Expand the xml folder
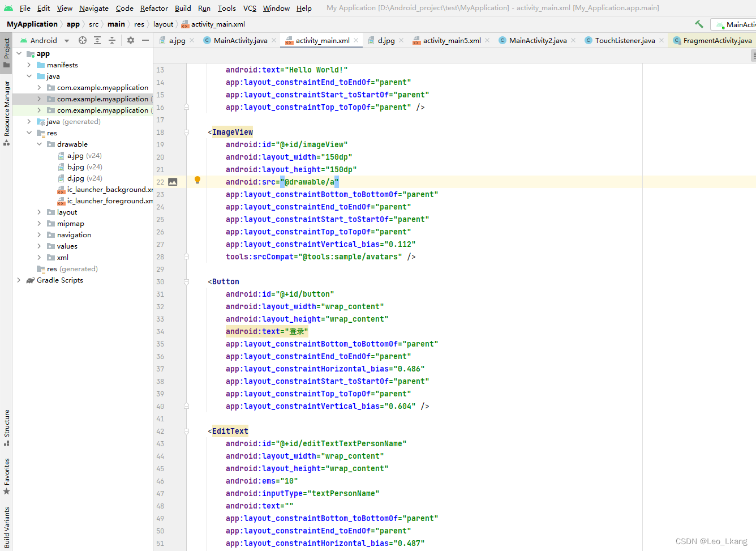The image size is (756, 551). pos(39,257)
